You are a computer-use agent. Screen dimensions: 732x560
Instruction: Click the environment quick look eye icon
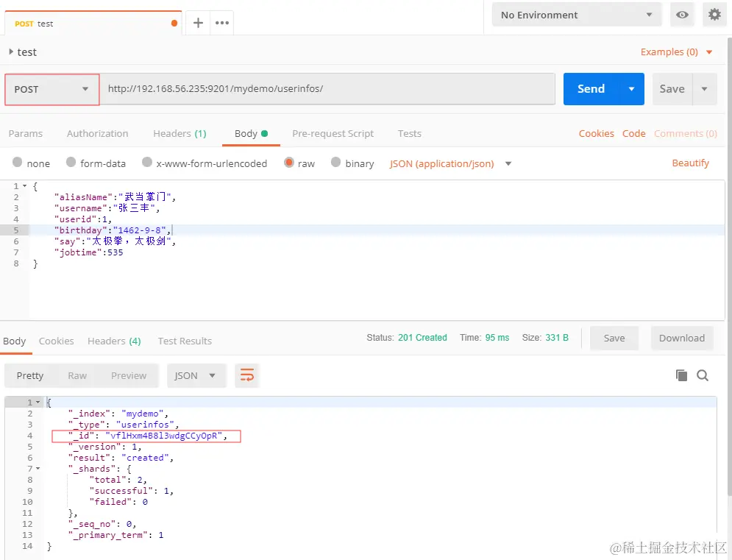click(682, 15)
